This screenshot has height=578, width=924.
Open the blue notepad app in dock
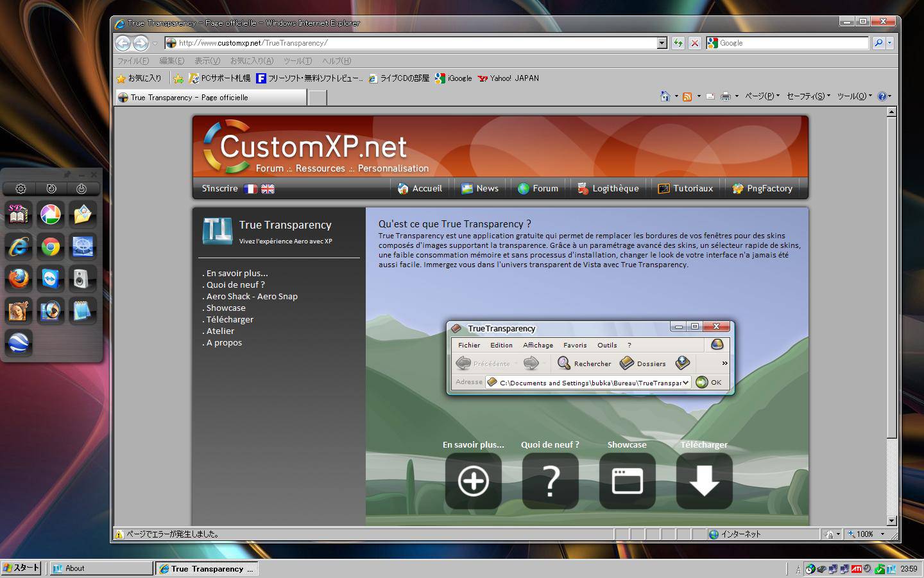[x=83, y=311]
